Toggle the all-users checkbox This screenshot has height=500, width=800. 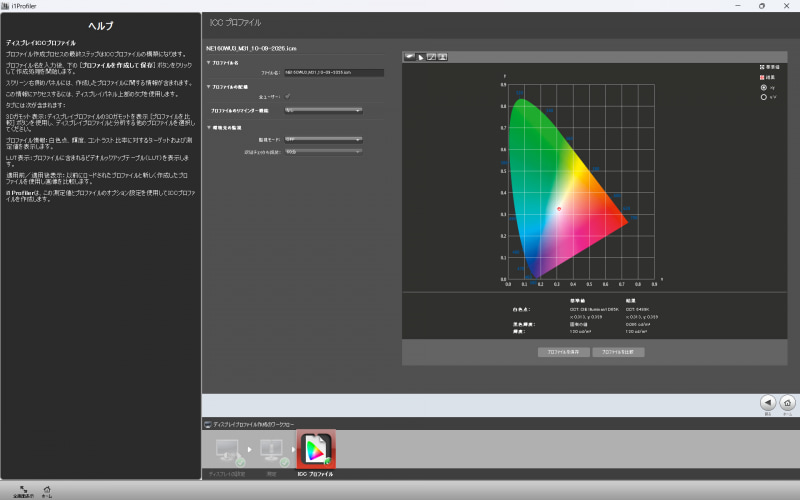click(x=288, y=96)
